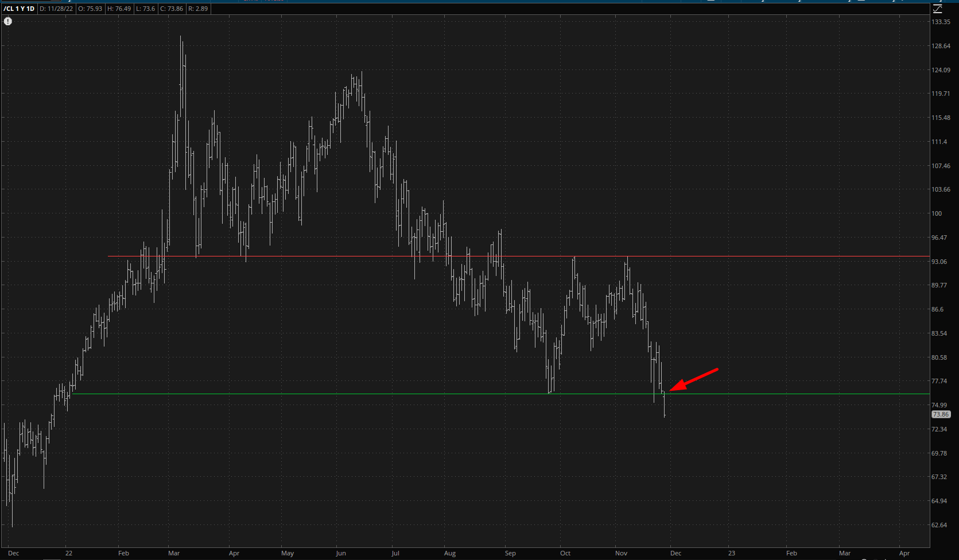Click the range value R: 2.89
The image size is (959, 560).
[198, 9]
